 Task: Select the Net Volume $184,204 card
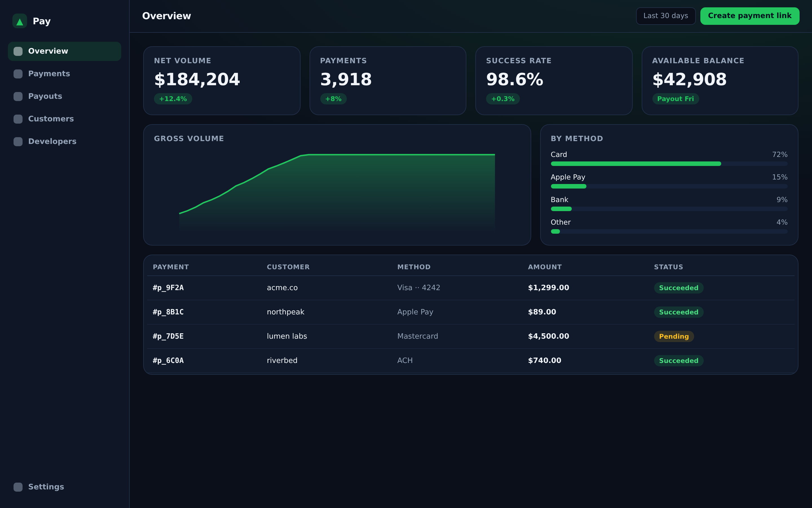click(222, 81)
